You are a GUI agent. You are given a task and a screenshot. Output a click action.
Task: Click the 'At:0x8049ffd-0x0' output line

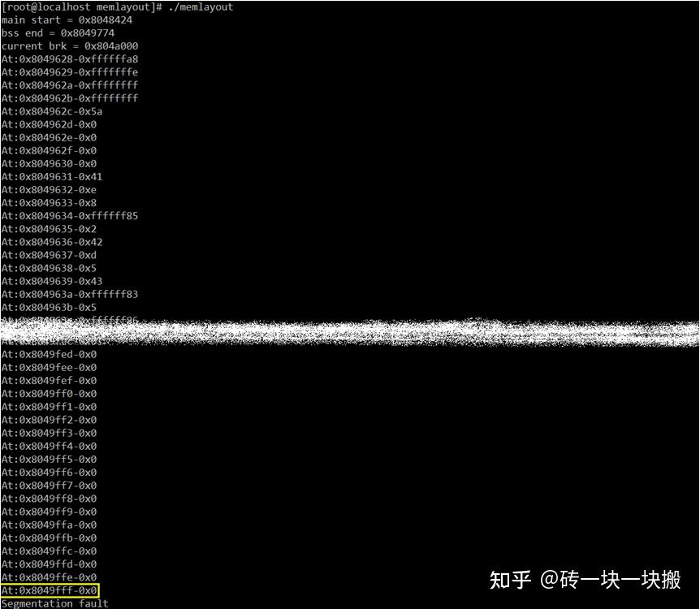(49, 564)
